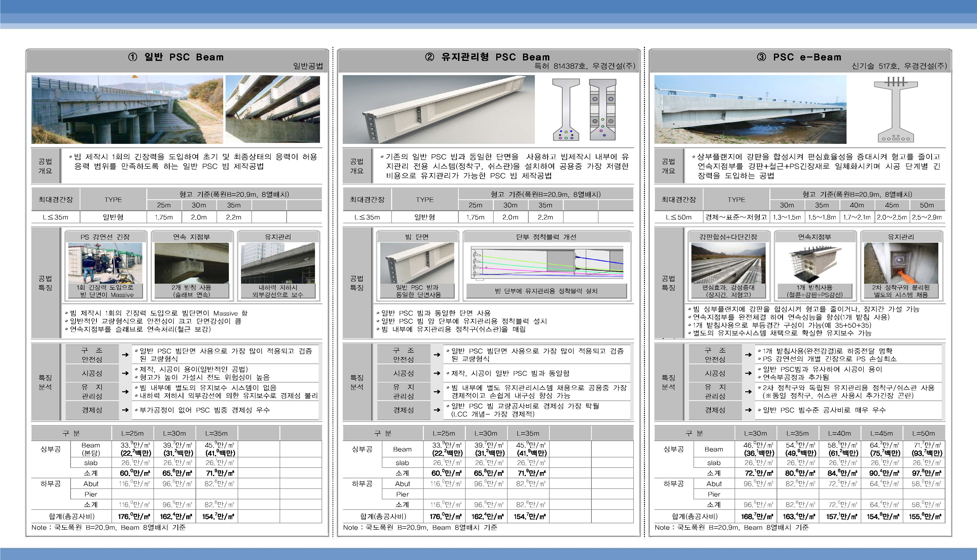Click the 유지관리 anchor photo in PSC e-Beam panel
The width and height of the screenshot is (977, 560).
[x=901, y=263]
